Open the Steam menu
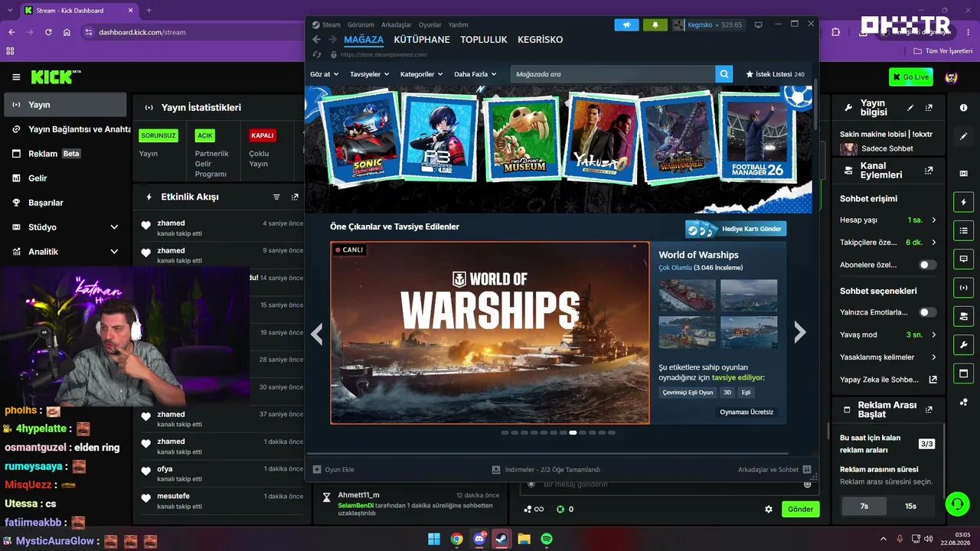980x551 pixels. click(x=326, y=24)
